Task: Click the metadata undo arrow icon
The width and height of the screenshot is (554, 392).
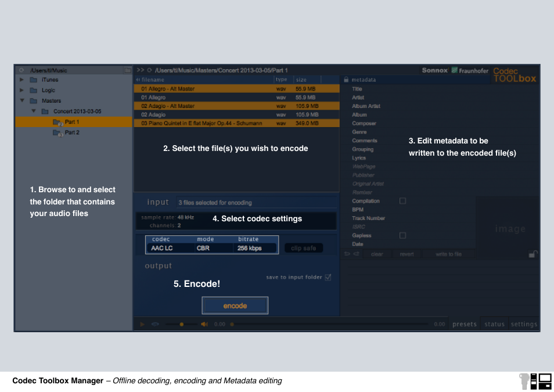Action: pyautogui.click(x=347, y=254)
